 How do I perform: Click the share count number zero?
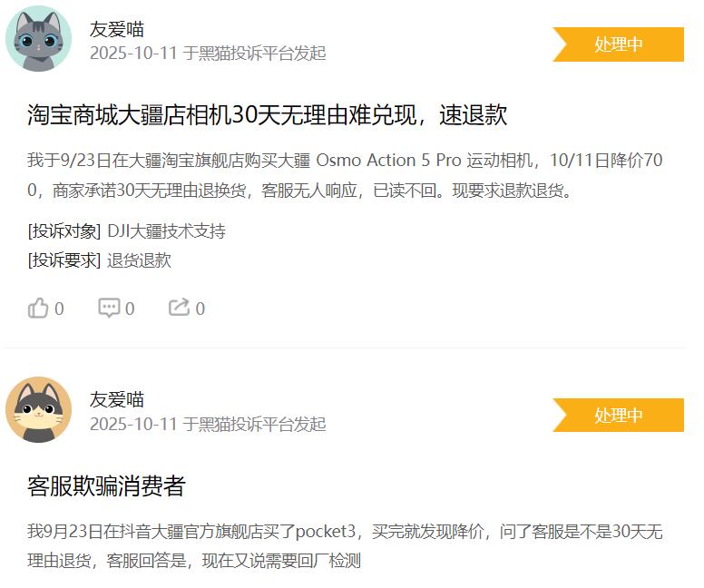pos(200,309)
